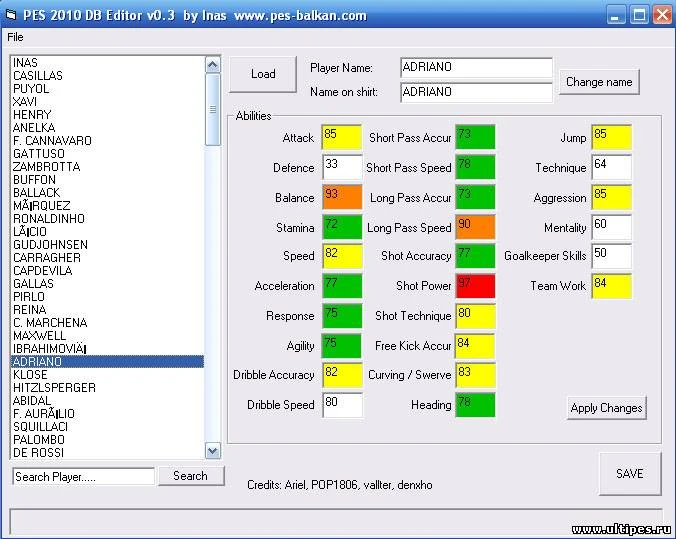Viewport: 676px width, 539px height.
Task: Click the Long Pass Speed value field
Action: pos(475,227)
